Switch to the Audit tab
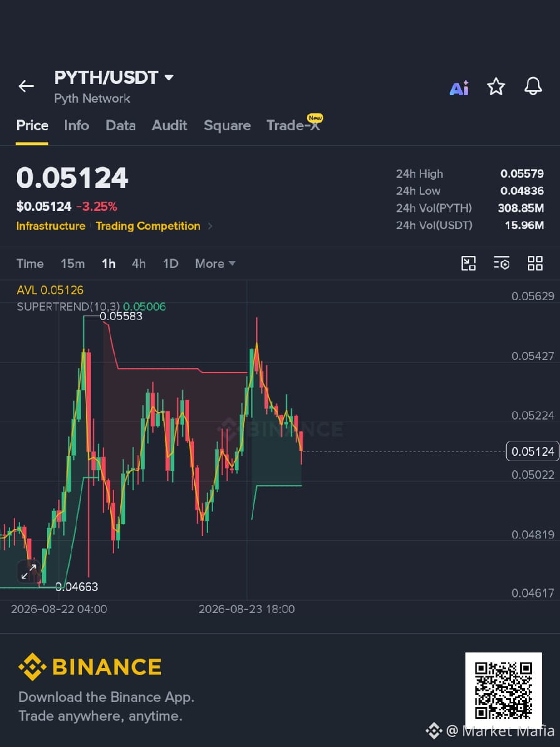 click(x=169, y=125)
